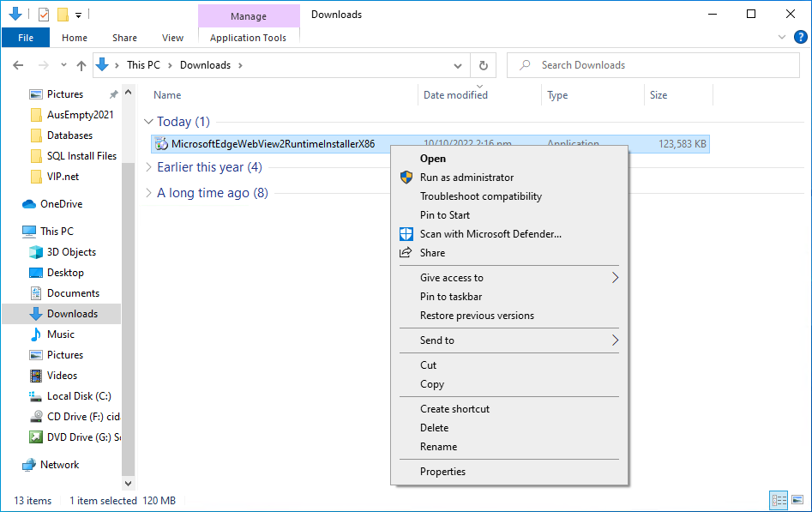Image resolution: width=812 pixels, height=512 pixels.
Task: Switch to Large icons view in status bar
Action: 797,501
